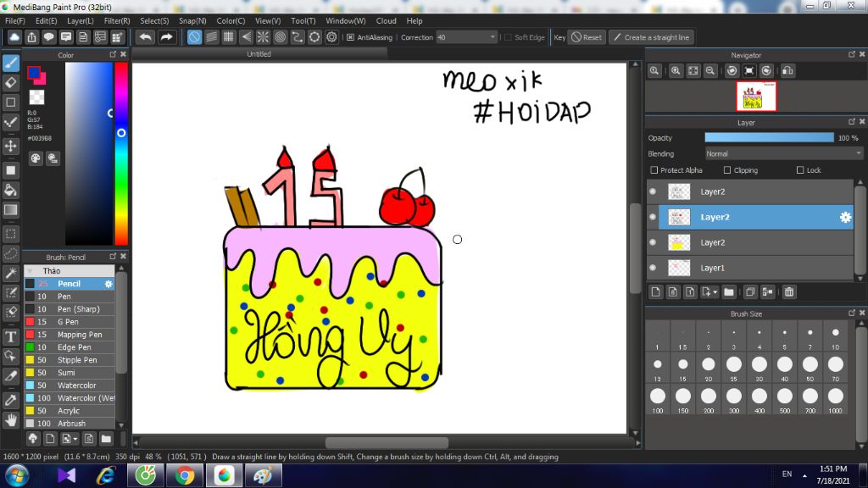This screenshot has width=868, height=488.
Task: Select the Text tool
Action: pos(11,336)
